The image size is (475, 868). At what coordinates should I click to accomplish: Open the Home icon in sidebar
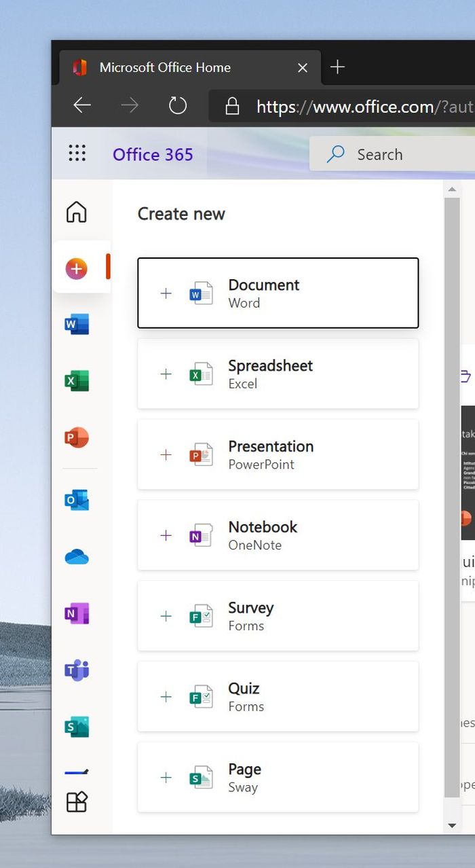pos(77,212)
